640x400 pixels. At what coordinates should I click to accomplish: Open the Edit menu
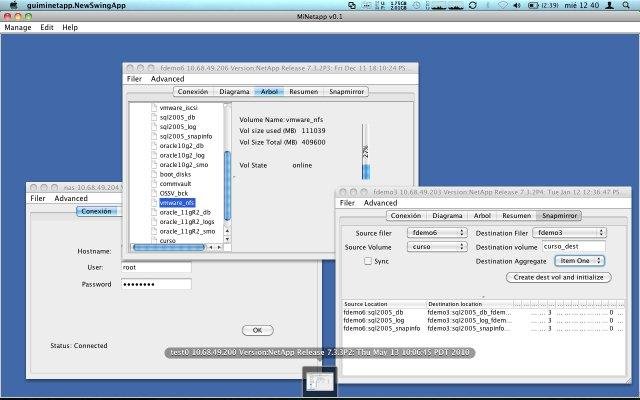47,27
